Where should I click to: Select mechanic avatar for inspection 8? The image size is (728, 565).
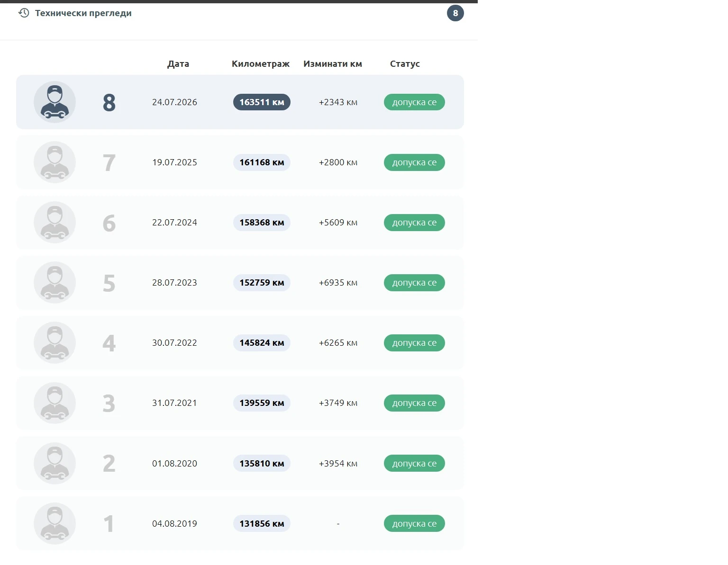pos(55,102)
